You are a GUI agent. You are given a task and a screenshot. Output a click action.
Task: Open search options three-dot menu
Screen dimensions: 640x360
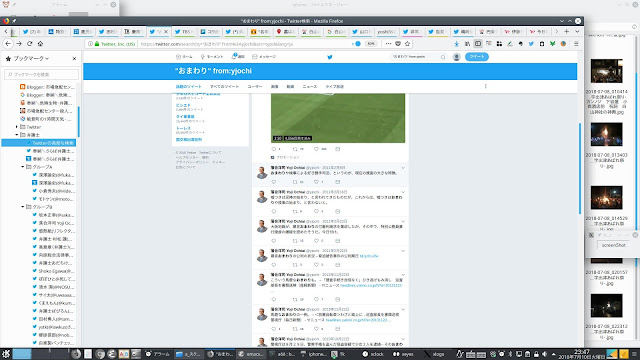pos(486,86)
